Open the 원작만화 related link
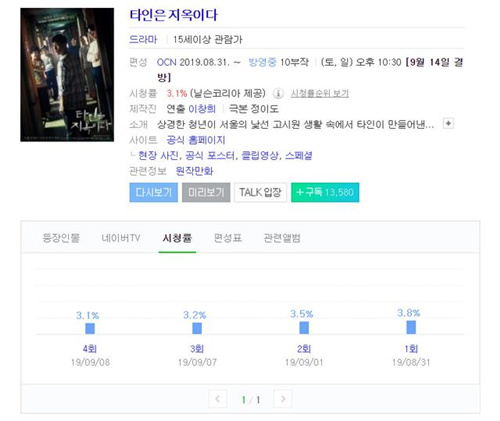This screenshot has height=421, width=500. point(194,171)
